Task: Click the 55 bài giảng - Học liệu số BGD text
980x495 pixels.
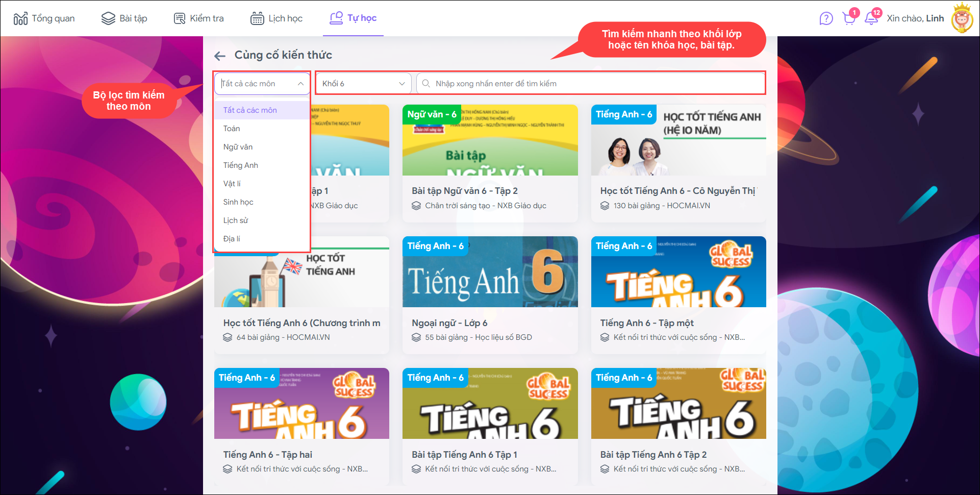Action: 479,337
